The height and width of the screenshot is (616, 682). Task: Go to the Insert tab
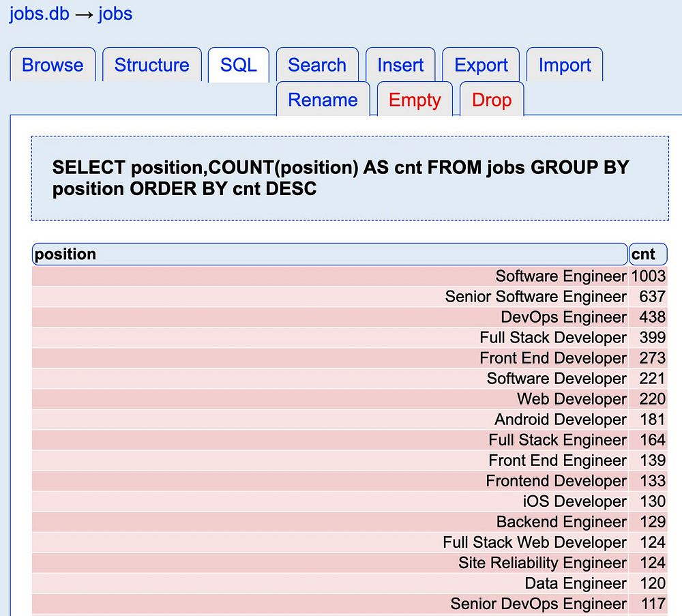pos(400,65)
